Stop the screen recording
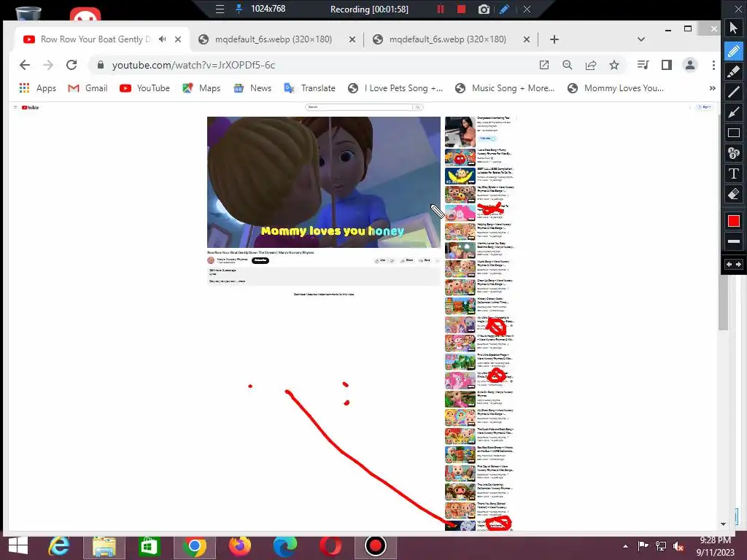747x560 pixels. [461, 9]
